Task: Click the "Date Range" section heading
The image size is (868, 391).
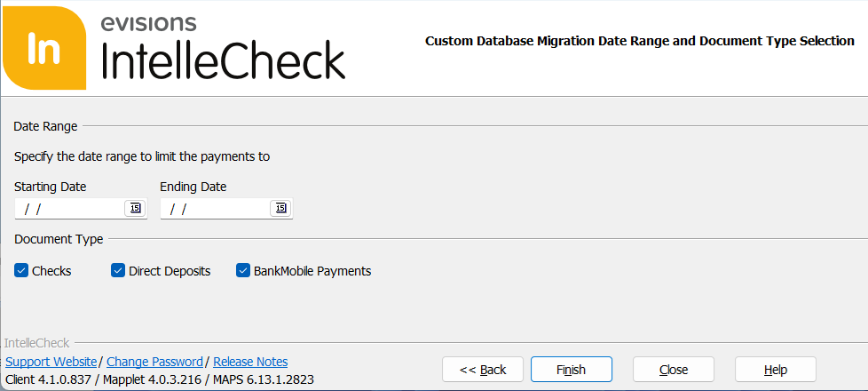Action: 45,126
